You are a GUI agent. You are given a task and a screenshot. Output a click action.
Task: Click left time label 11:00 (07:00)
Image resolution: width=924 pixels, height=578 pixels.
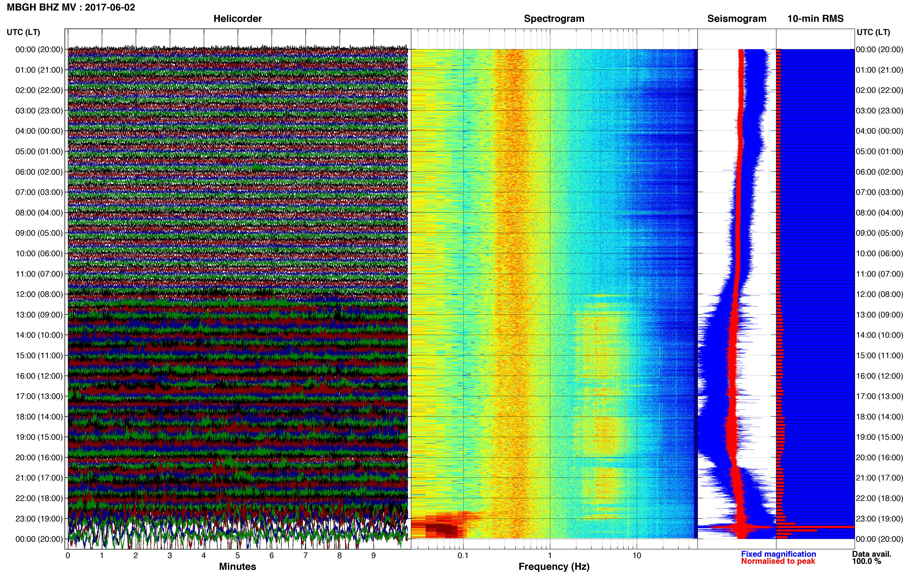39,274
